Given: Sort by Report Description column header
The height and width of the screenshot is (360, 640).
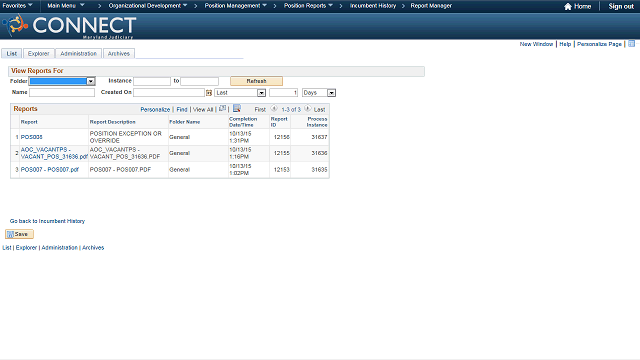Looking at the screenshot, I should click(x=112, y=122).
